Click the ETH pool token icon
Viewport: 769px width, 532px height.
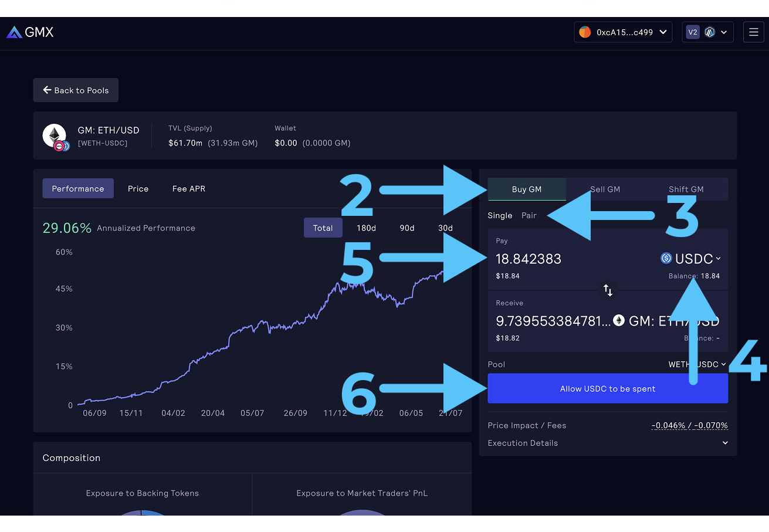click(x=55, y=135)
